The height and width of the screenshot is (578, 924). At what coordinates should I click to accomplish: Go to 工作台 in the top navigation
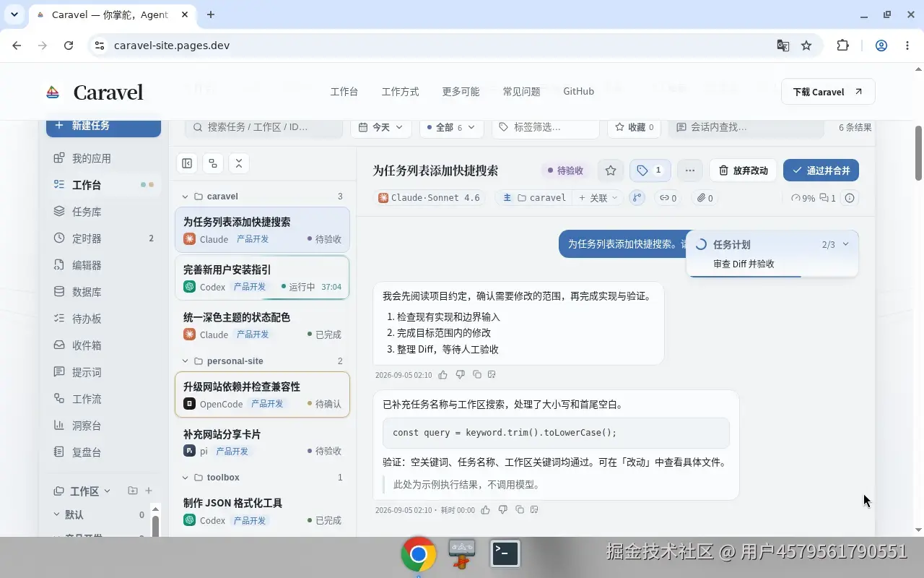344,92
